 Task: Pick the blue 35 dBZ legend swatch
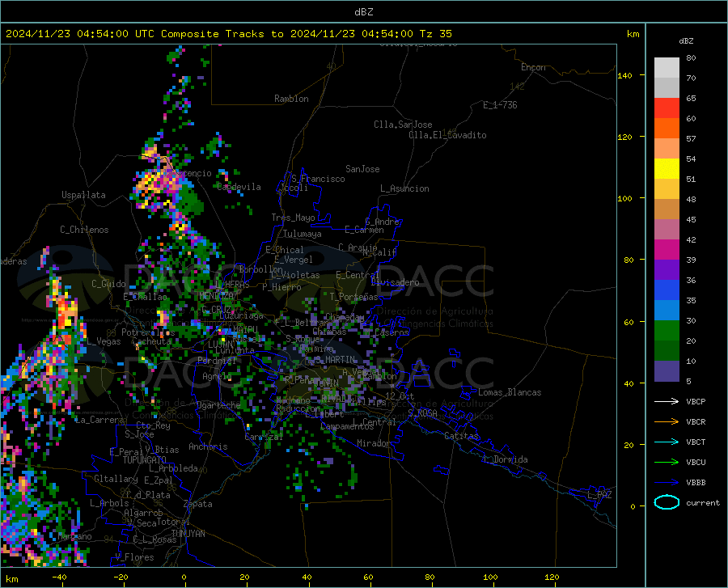[x=667, y=290]
